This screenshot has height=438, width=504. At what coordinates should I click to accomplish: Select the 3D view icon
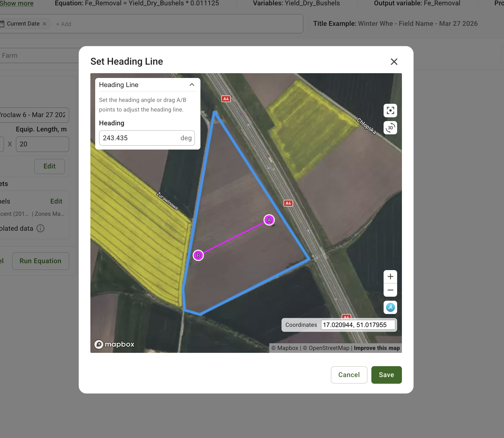tap(390, 128)
